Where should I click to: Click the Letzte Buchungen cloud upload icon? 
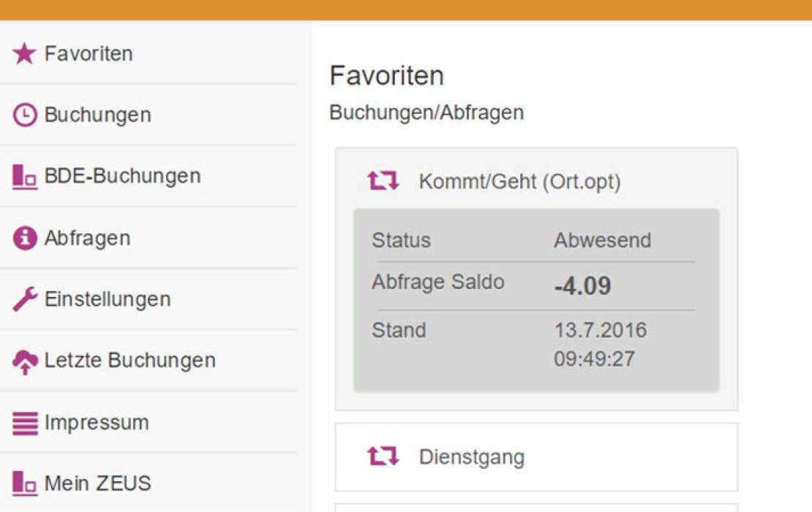[x=24, y=361]
